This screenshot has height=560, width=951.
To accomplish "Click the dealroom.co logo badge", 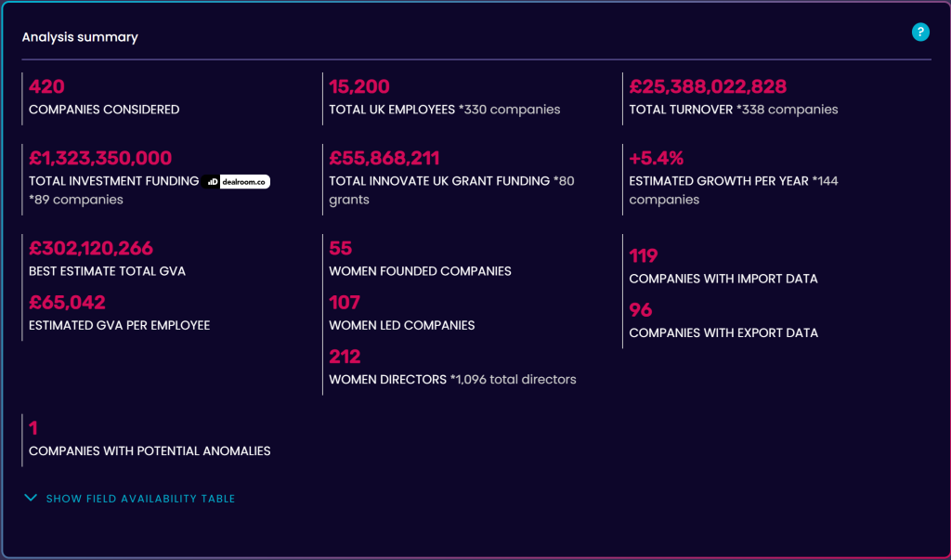I will 238,182.
